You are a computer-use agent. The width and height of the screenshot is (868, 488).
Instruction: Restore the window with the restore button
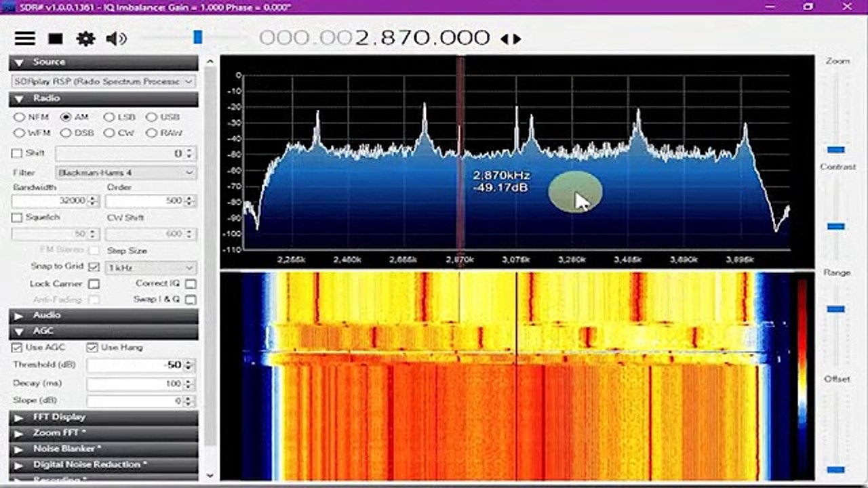tap(808, 6)
